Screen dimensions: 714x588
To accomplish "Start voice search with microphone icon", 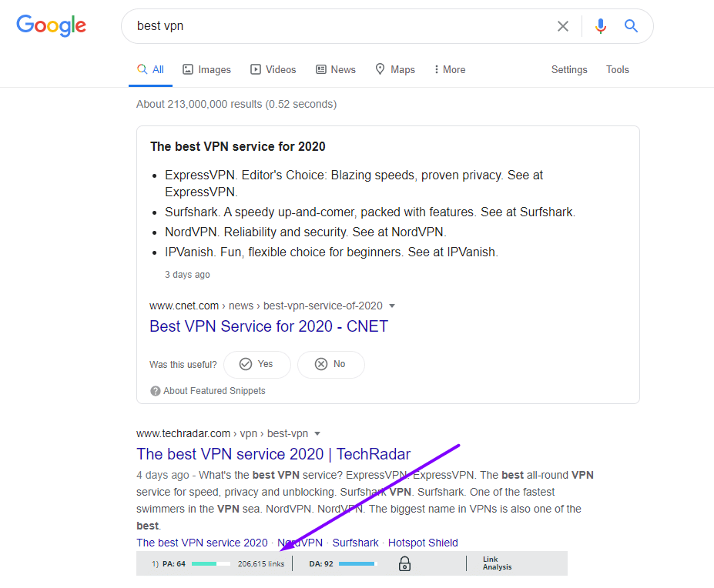I will pos(601,26).
